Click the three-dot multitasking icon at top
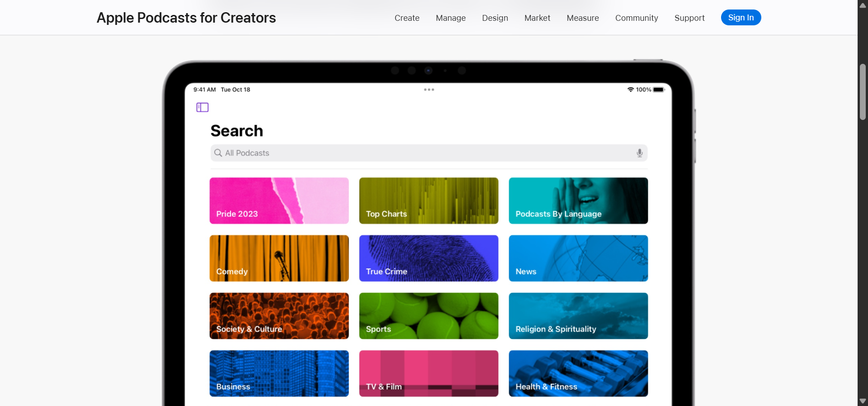 coord(429,90)
